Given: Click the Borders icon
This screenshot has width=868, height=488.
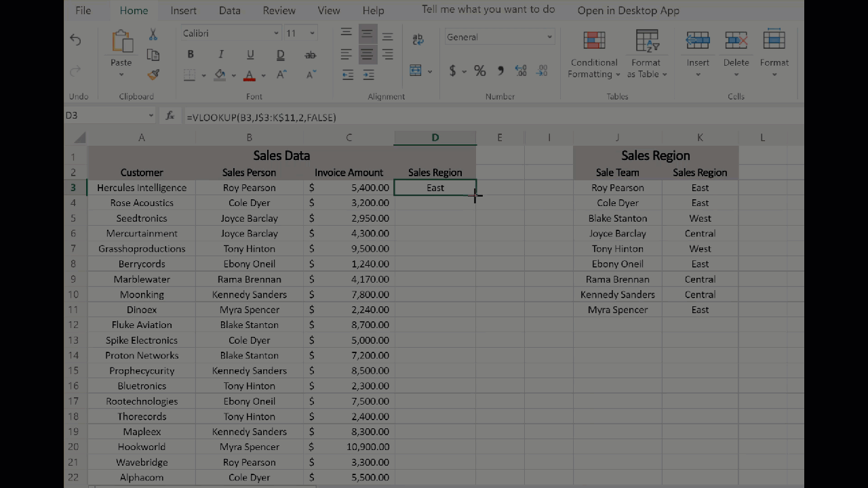Looking at the screenshot, I should click(190, 75).
